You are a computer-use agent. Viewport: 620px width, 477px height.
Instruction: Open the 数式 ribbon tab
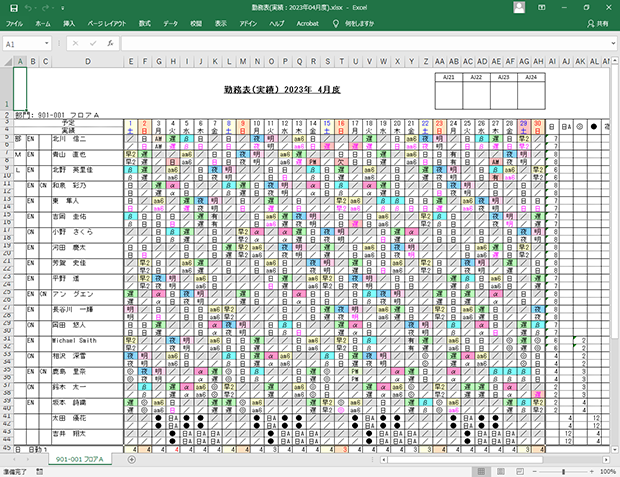point(144,24)
